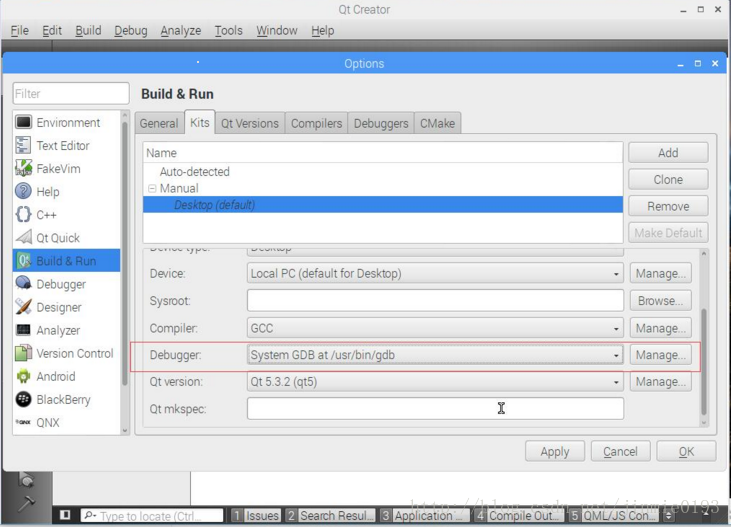Open the Window menu
This screenshot has height=527, width=731.
coord(277,31)
